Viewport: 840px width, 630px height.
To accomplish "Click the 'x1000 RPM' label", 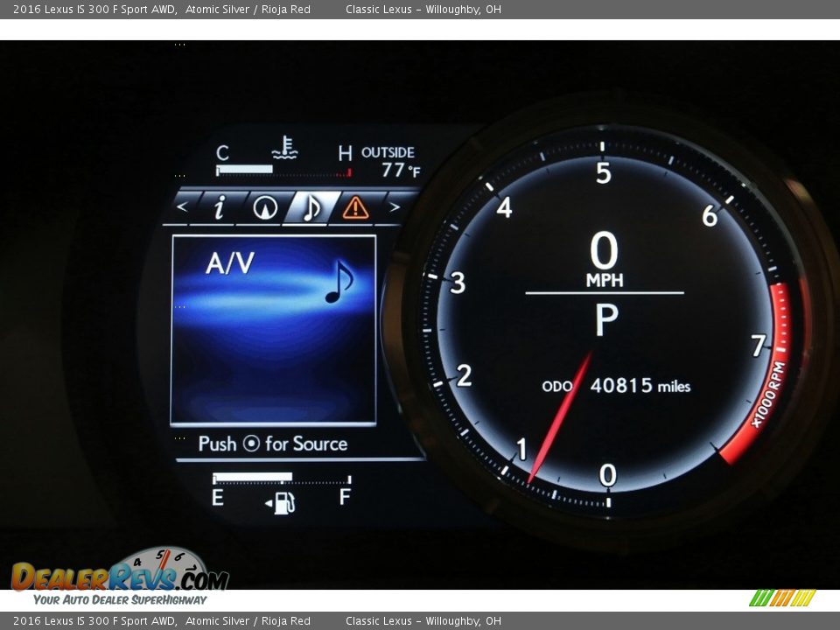I will [x=768, y=395].
